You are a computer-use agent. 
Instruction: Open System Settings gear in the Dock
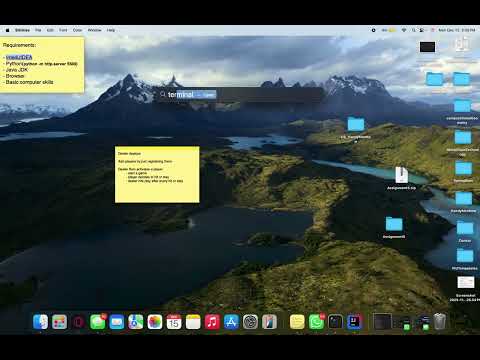250,322
